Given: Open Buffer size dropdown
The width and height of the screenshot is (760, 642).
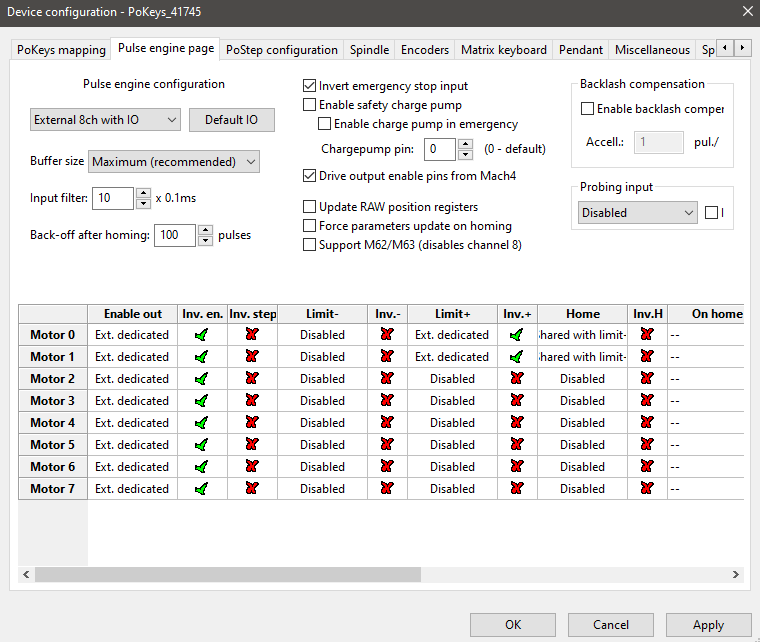Looking at the screenshot, I should 174,161.
